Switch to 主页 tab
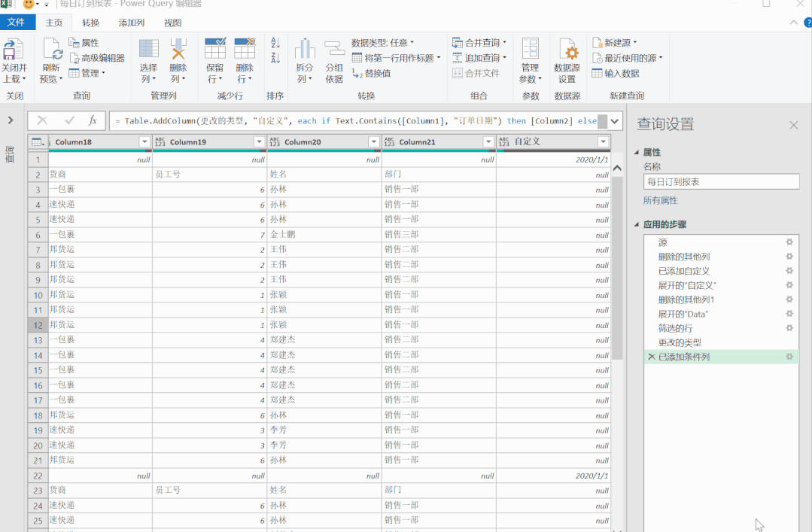Image resolution: width=812 pixels, height=532 pixels. click(x=54, y=23)
